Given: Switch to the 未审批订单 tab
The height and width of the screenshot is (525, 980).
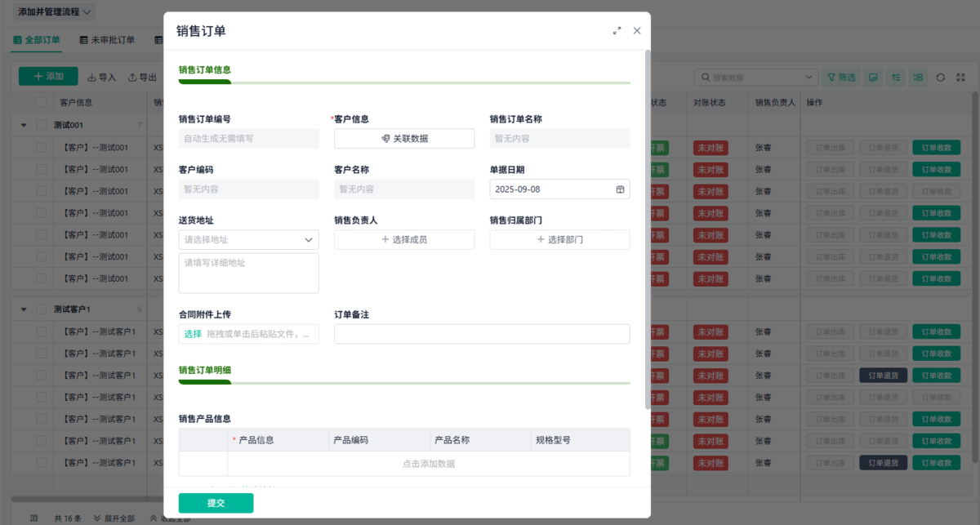Looking at the screenshot, I should [x=107, y=40].
